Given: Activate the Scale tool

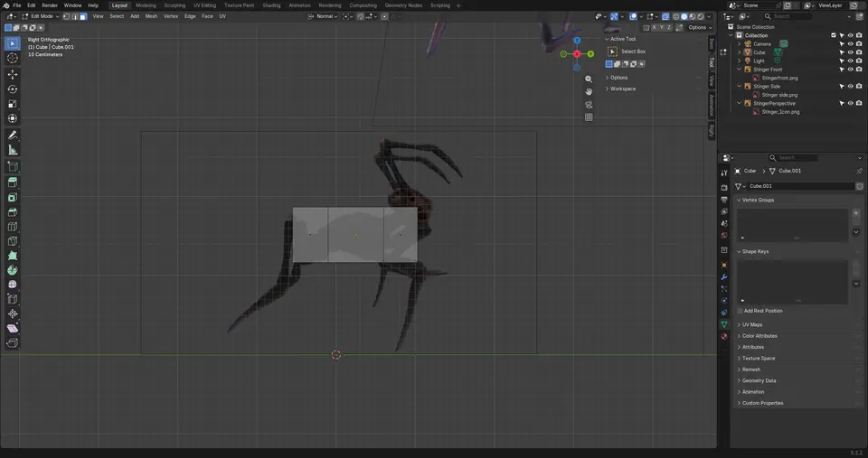Looking at the screenshot, I should pos(12,104).
